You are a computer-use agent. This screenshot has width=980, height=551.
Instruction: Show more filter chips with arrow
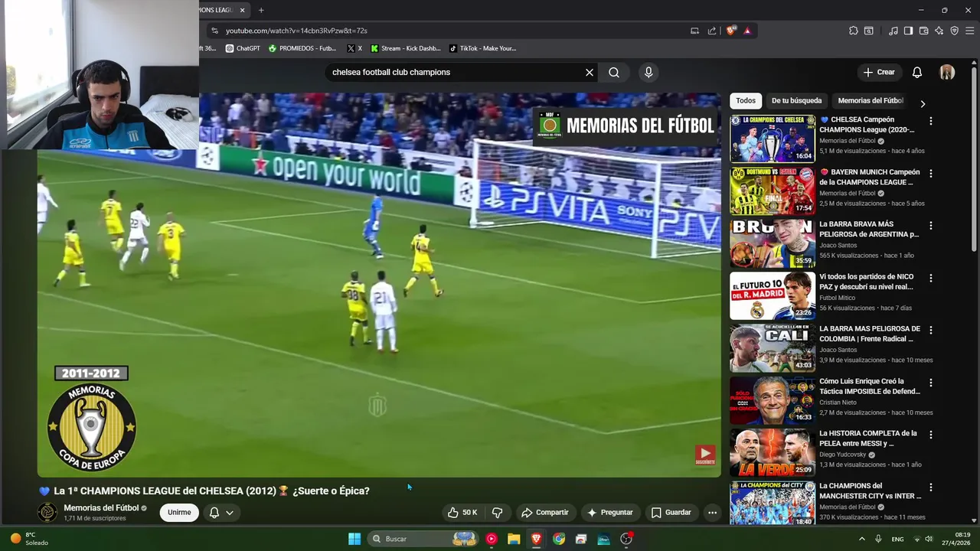(923, 103)
